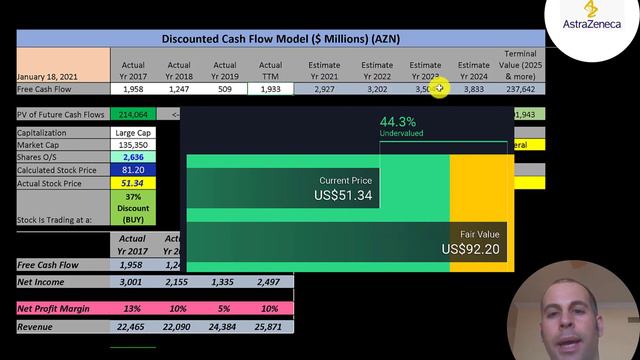Click the green 214,064 present value cell

[133, 115]
